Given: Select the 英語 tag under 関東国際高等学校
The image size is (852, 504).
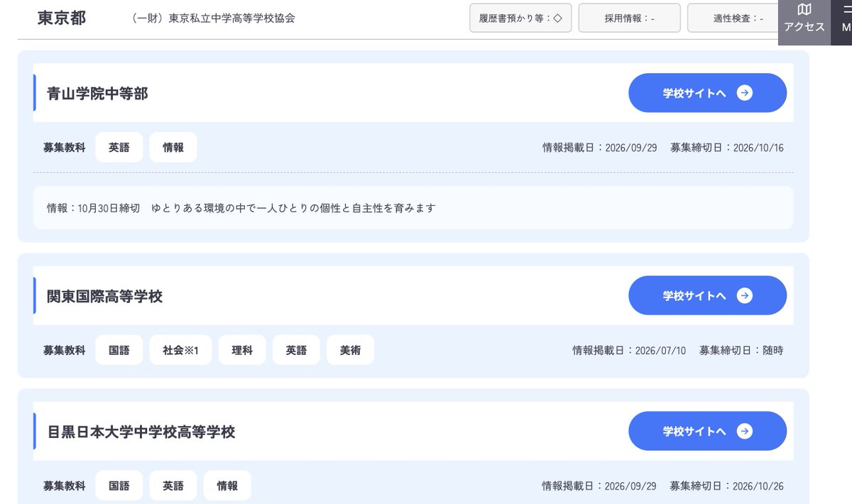Looking at the screenshot, I should [296, 350].
